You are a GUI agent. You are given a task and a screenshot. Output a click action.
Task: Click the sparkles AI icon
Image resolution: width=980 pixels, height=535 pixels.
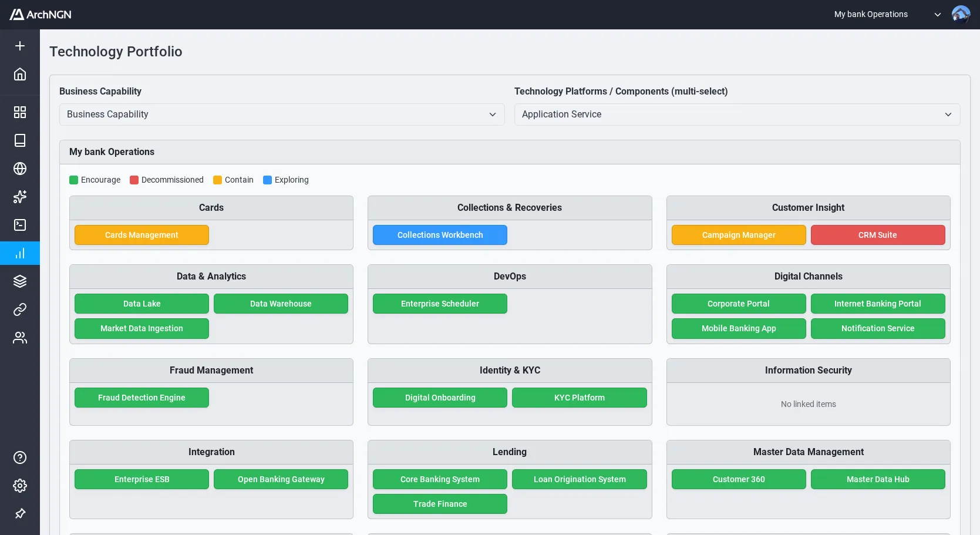[20, 197]
